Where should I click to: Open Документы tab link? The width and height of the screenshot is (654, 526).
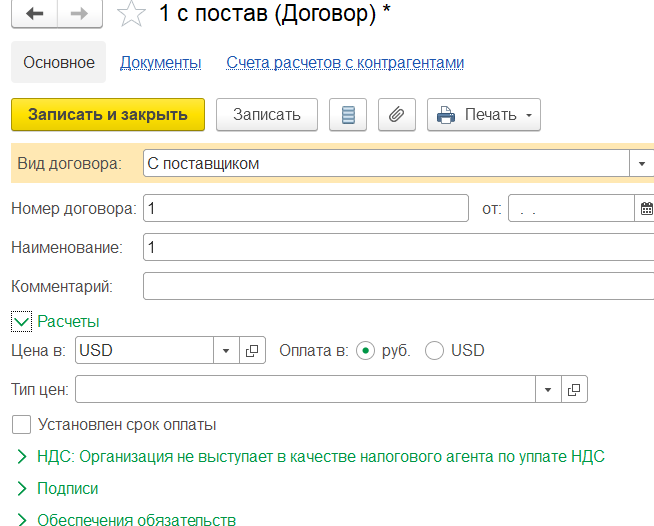coord(161,63)
